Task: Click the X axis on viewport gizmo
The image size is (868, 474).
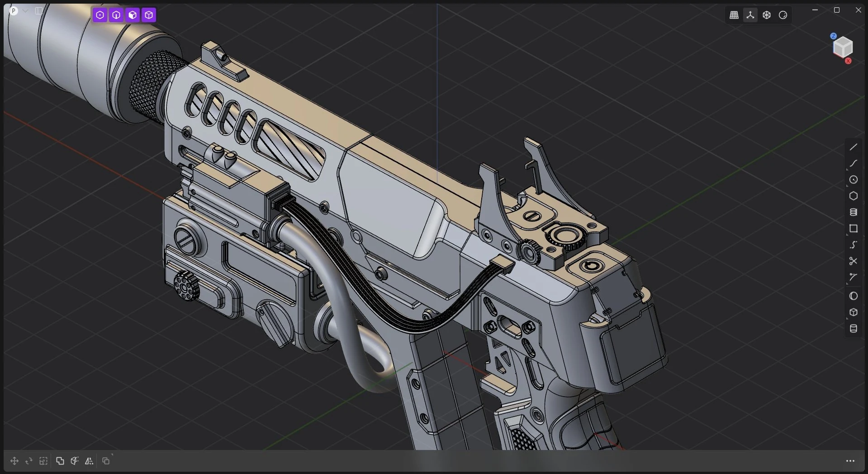Action: tap(848, 61)
